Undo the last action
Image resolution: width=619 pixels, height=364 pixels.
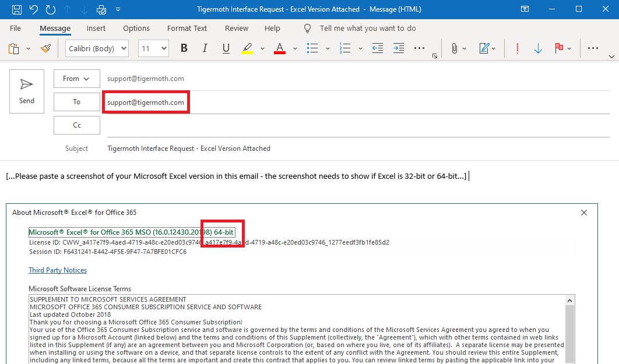click(34, 9)
